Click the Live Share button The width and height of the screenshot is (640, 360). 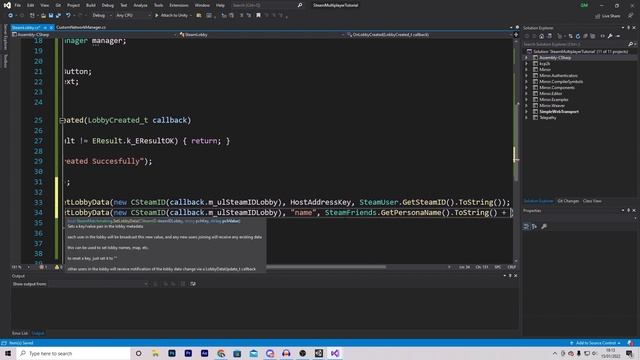point(608,16)
